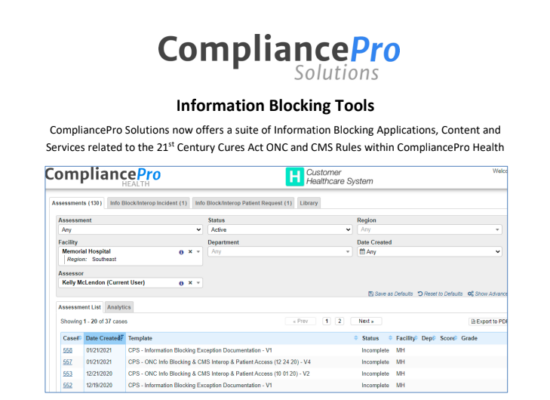The width and height of the screenshot is (550, 400).
Task: Click the Next page button
Action: (366, 321)
